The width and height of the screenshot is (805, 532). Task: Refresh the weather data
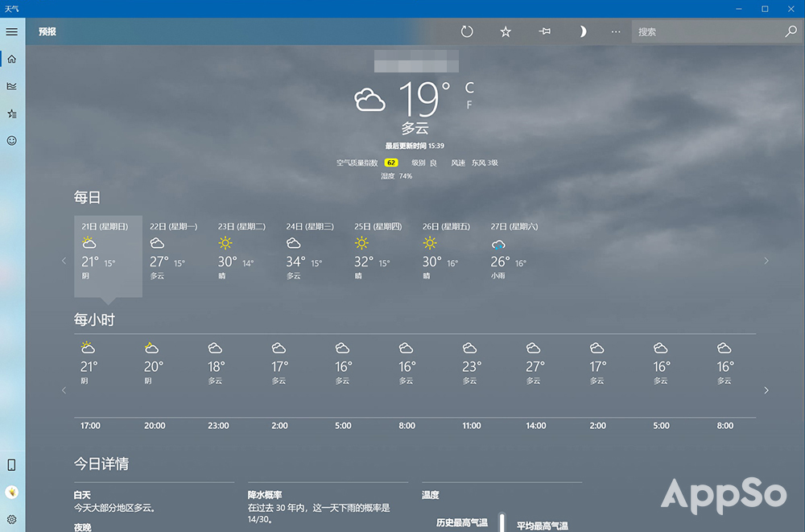[x=467, y=31]
